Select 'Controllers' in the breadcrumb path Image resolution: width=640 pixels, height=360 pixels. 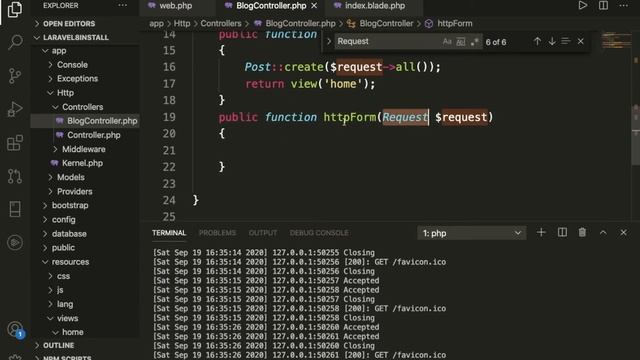point(221,24)
